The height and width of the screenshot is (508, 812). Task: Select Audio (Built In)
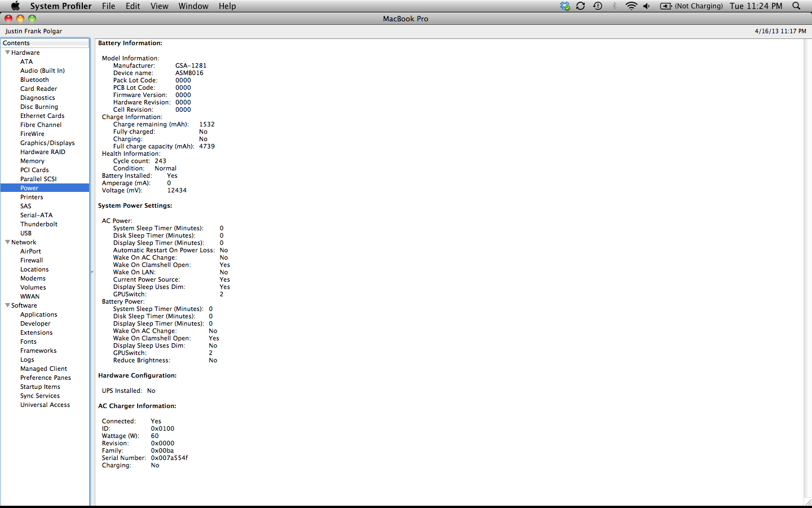click(x=42, y=71)
